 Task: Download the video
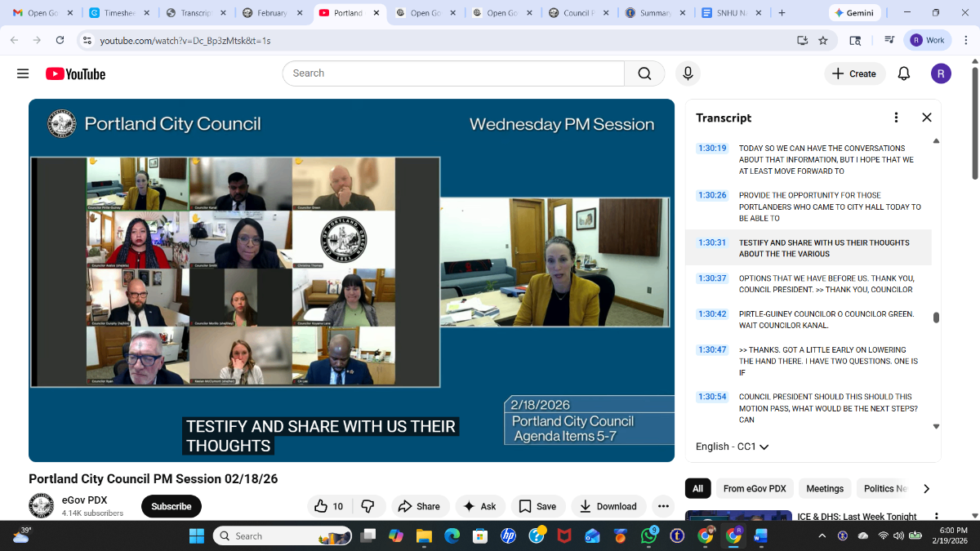pyautogui.click(x=608, y=506)
